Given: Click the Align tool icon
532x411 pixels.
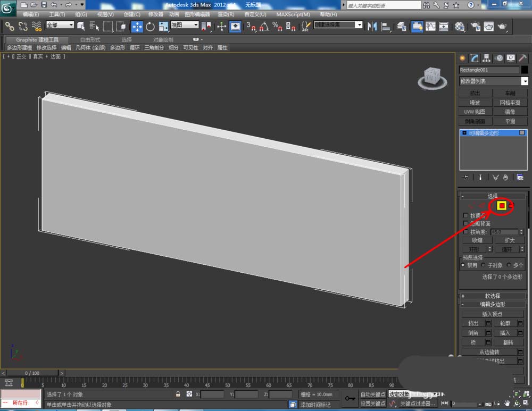Looking at the screenshot, I should click(385, 26).
